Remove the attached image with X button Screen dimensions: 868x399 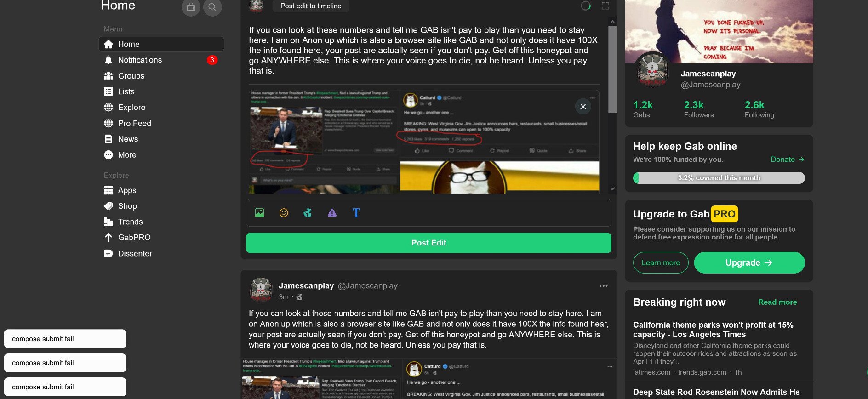coord(583,107)
